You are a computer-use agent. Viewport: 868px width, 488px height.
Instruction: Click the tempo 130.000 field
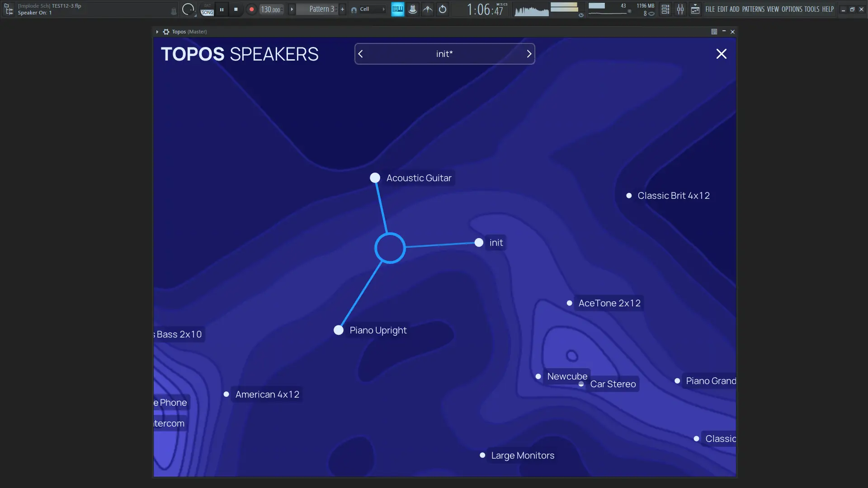271,9
